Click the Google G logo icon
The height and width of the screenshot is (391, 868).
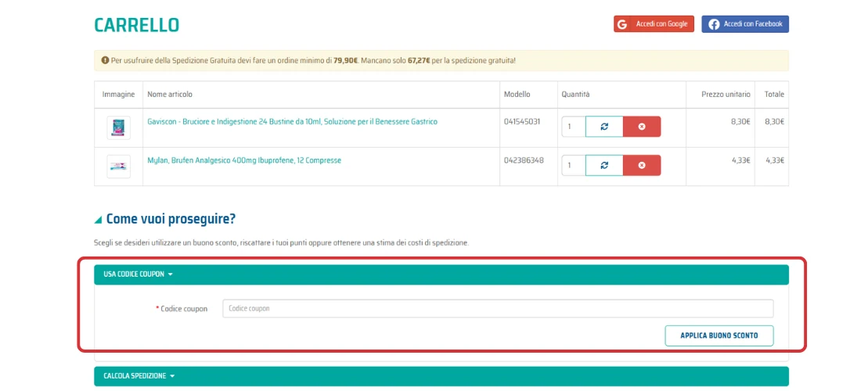[x=622, y=24]
